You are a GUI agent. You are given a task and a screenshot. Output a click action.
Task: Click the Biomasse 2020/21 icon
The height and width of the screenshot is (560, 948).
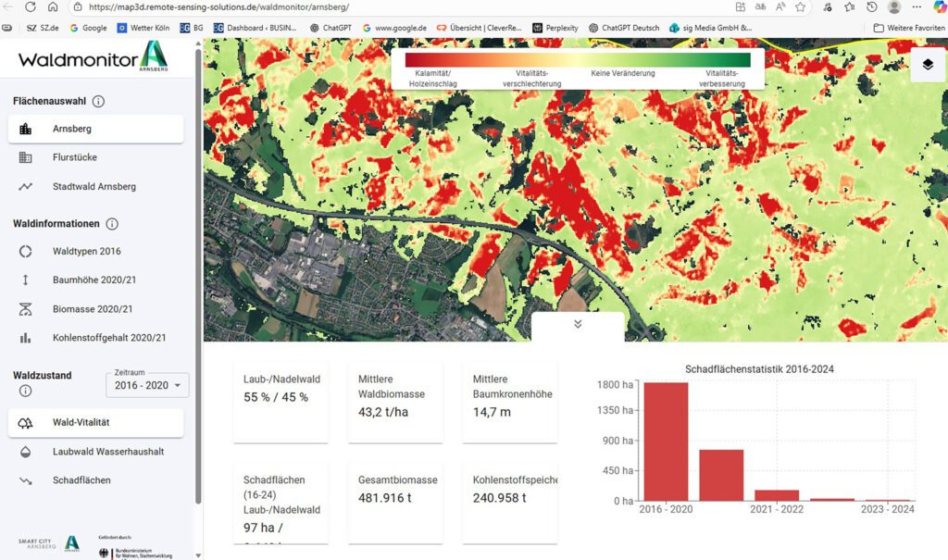tap(26, 309)
